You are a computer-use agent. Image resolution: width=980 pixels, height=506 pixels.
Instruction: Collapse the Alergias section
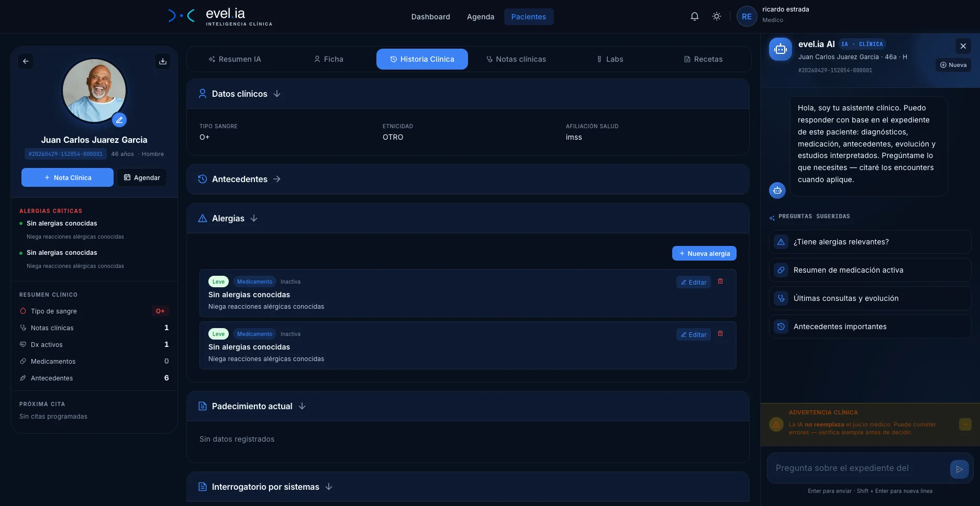click(254, 218)
